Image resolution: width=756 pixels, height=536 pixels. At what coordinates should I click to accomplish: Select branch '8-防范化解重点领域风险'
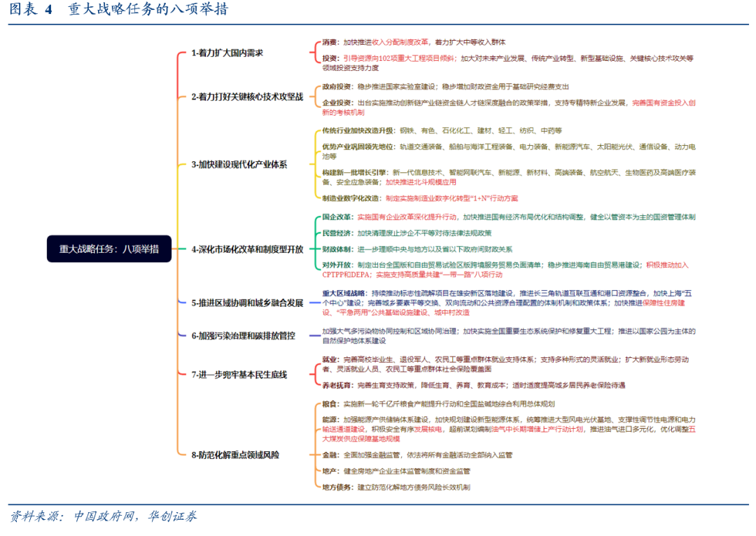point(235,455)
